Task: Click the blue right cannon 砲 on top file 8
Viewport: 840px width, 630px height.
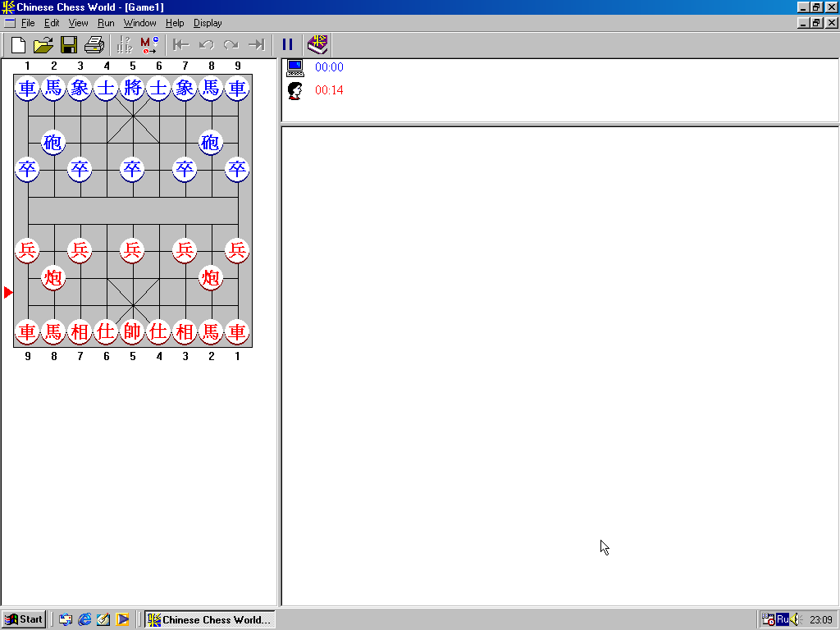Action: (x=211, y=143)
